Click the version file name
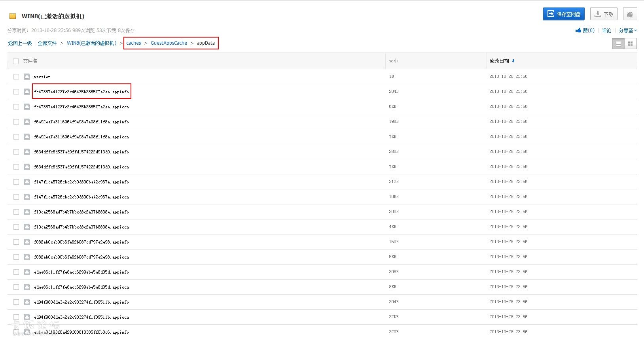This screenshot has width=644, height=338. pos(42,77)
